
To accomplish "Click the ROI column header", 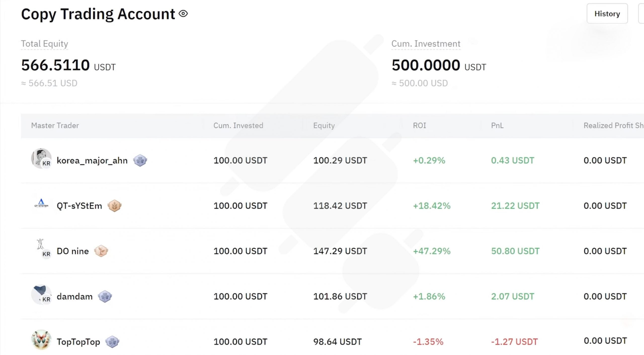I will [419, 125].
